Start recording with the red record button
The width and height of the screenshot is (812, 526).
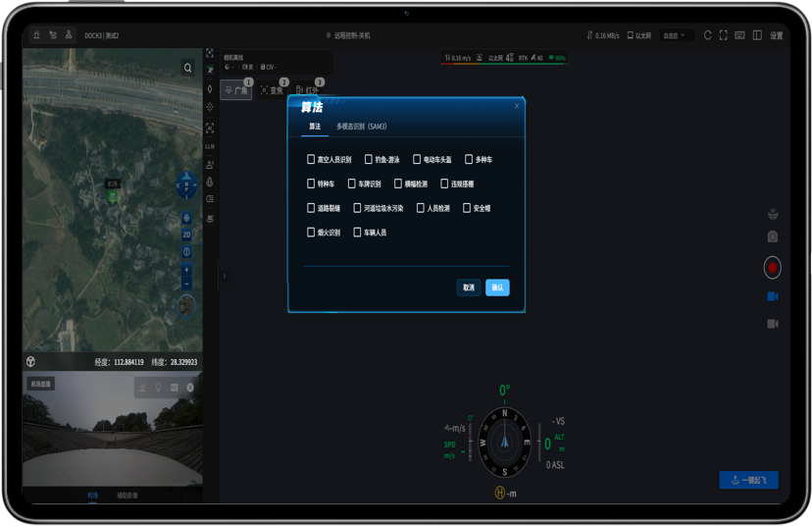(772, 267)
